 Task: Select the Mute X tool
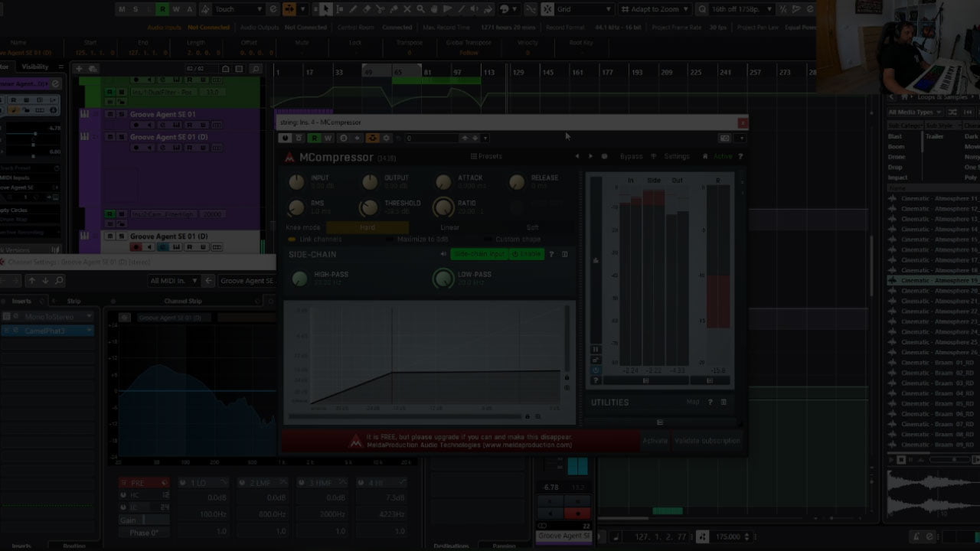[x=407, y=9]
